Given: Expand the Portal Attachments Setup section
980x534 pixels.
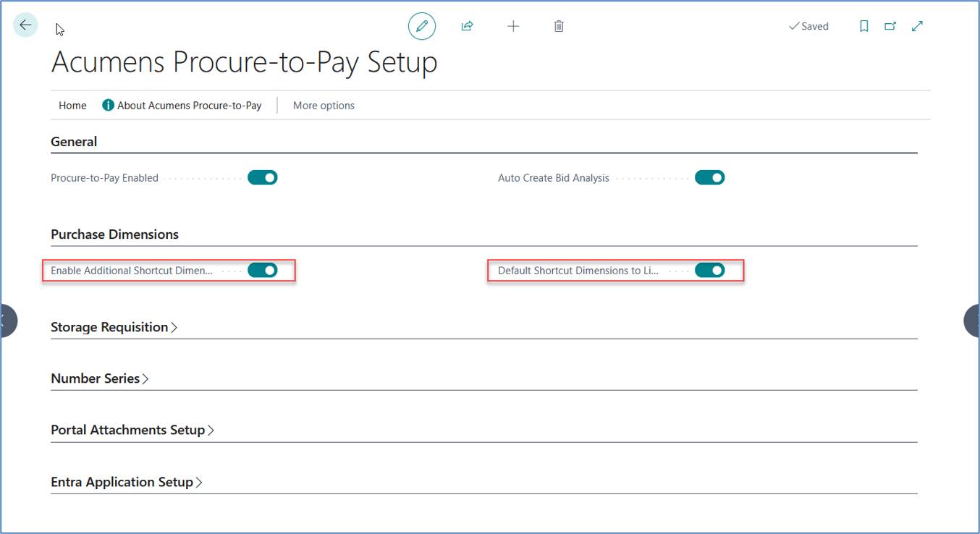Looking at the screenshot, I should point(132,430).
